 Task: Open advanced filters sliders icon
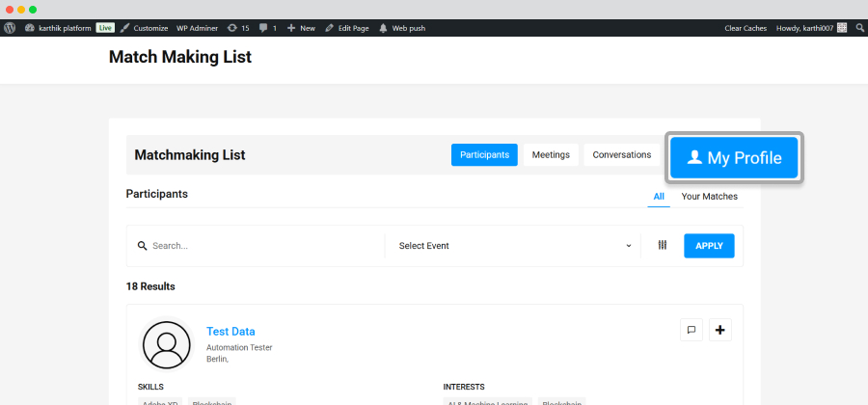(662, 245)
